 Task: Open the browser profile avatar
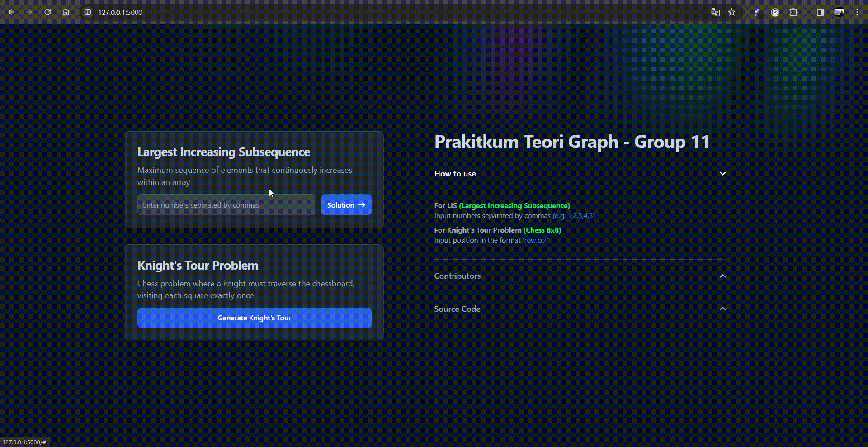click(839, 12)
